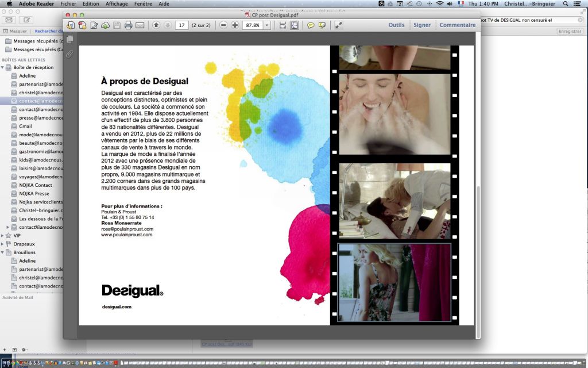
Task: Click the cloud upload toolbar icon
Action: (106, 25)
